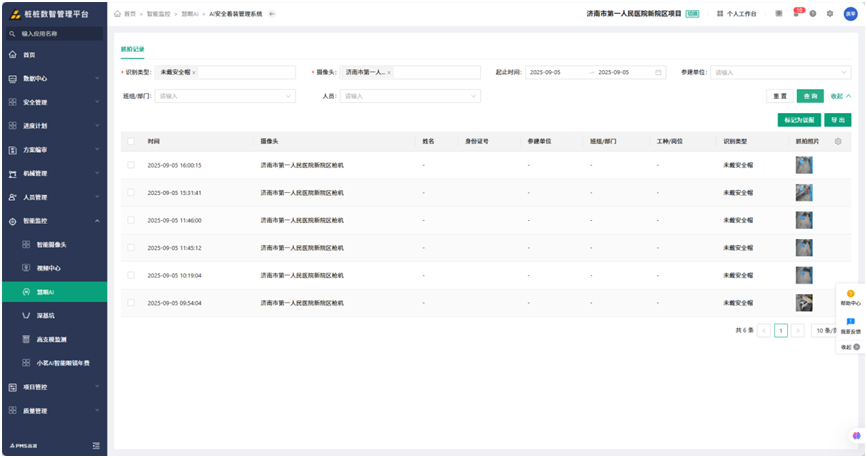Select the checkbox for 2025-09-05 10:19:04 record

click(x=130, y=274)
